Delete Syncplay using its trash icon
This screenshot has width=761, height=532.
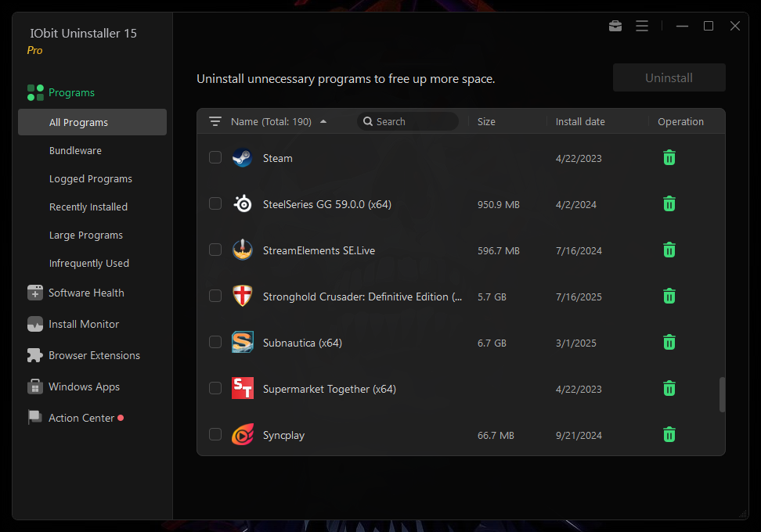pos(669,434)
